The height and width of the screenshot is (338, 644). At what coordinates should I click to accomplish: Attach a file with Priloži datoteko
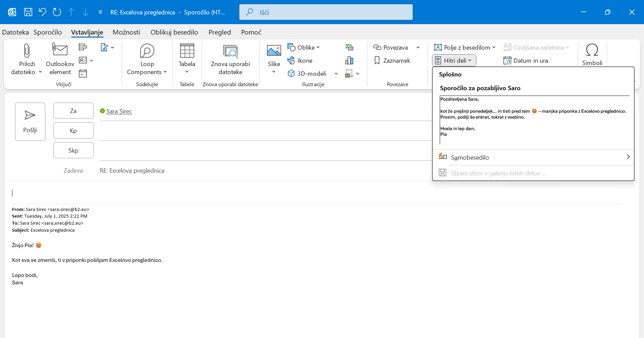(x=27, y=59)
